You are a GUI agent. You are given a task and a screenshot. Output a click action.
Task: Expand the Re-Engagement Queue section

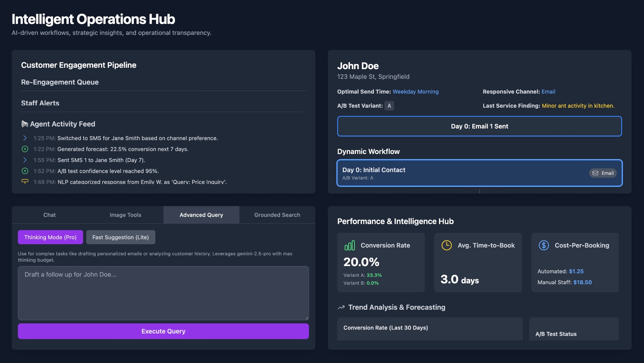point(60,82)
